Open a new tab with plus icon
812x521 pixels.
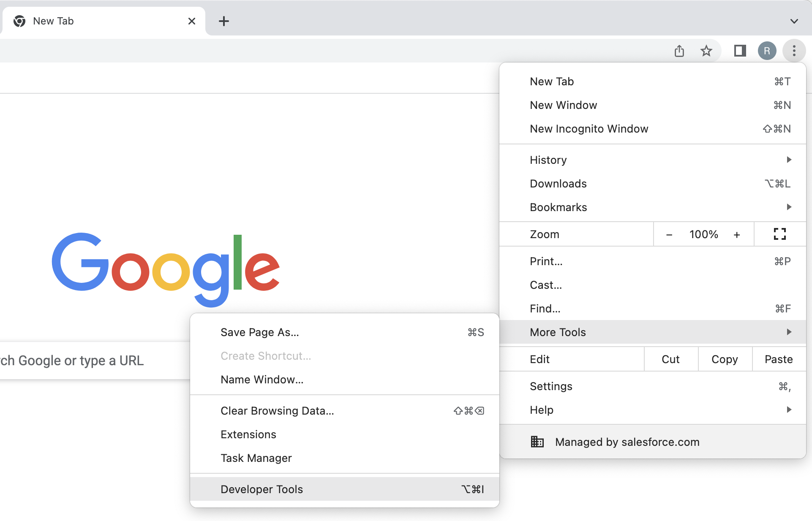(224, 21)
